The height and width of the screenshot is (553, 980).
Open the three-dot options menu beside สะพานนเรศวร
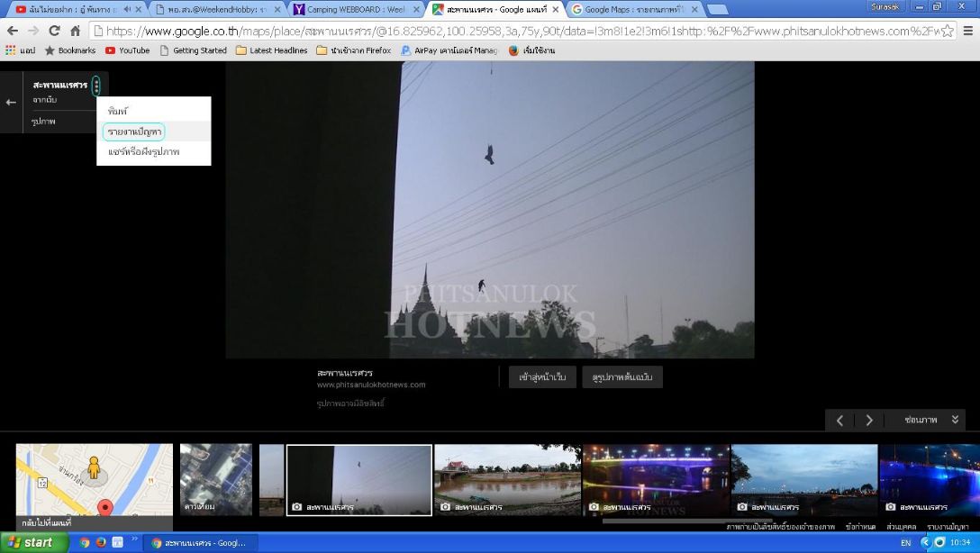click(96, 86)
